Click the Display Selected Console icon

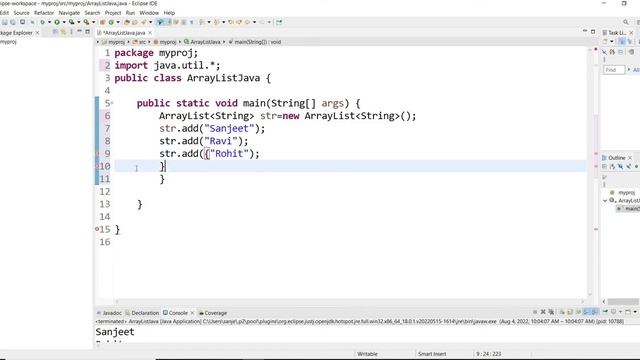[613, 312]
